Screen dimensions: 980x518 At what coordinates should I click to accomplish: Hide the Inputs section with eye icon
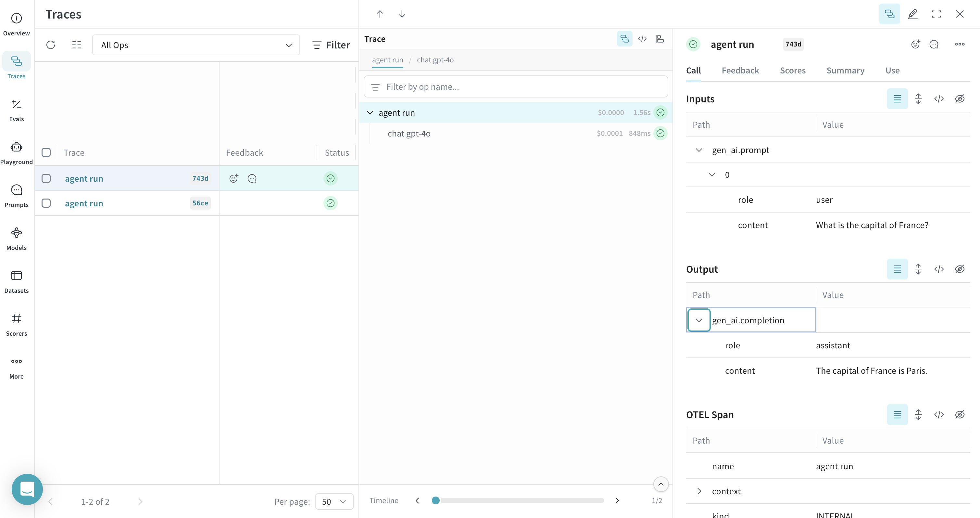click(x=960, y=99)
